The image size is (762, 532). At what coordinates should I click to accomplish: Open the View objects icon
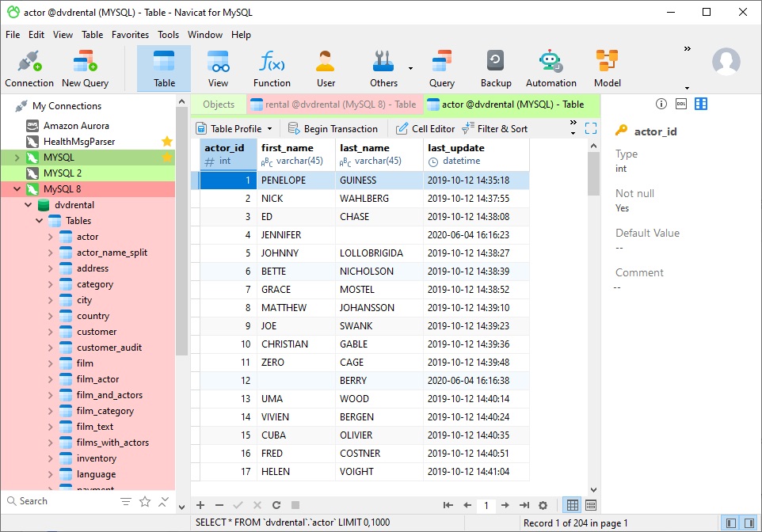coord(218,69)
